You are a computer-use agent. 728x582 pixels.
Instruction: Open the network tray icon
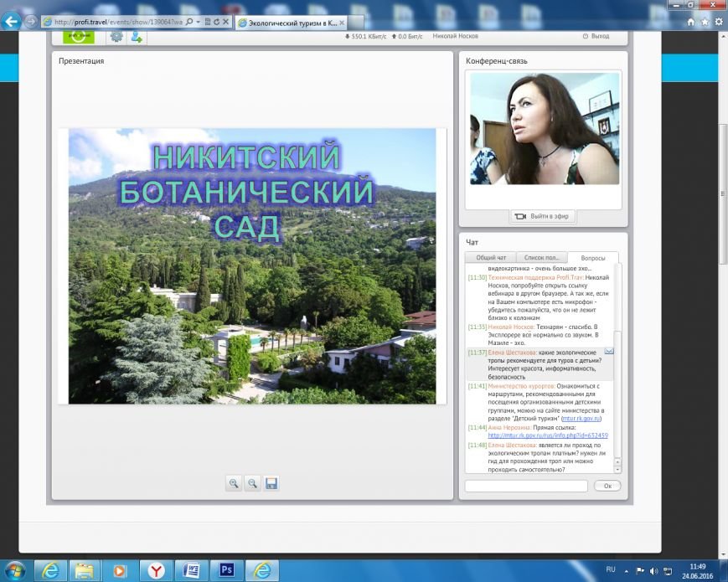point(668,571)
